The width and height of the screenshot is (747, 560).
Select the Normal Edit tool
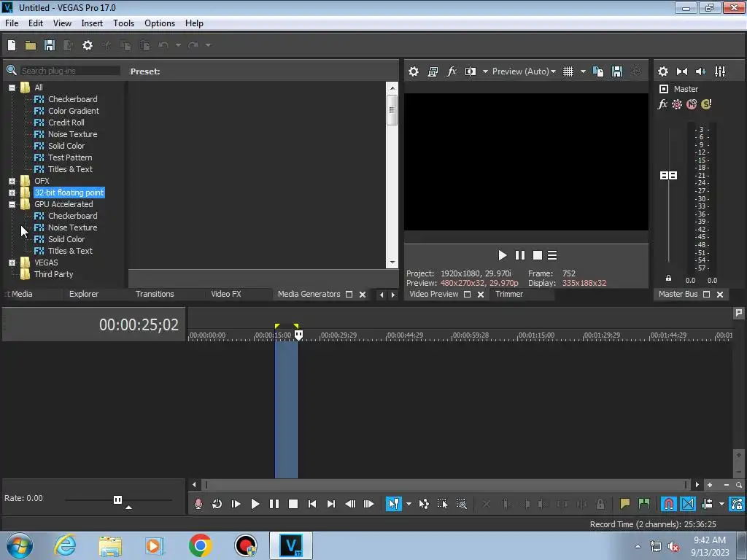[393, 504]
